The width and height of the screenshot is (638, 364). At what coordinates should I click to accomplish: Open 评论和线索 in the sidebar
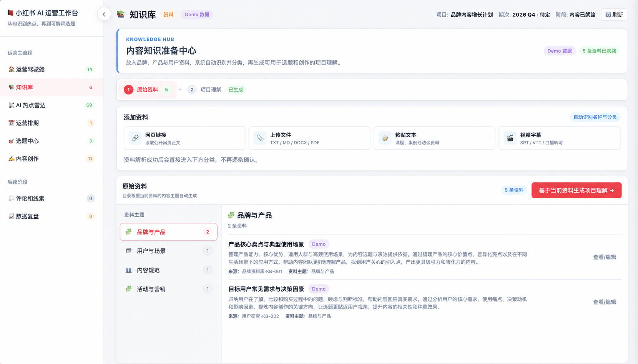(x=52, y=198)
